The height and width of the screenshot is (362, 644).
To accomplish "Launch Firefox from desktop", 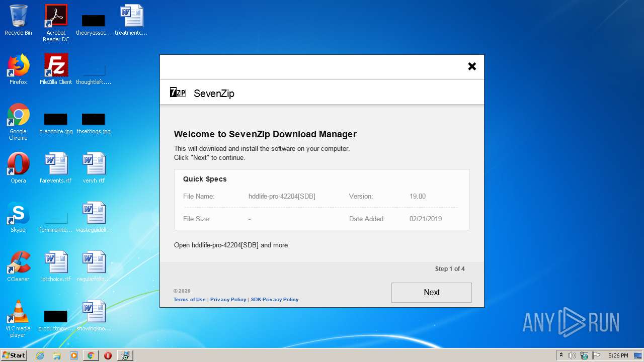I will point(18,69).
